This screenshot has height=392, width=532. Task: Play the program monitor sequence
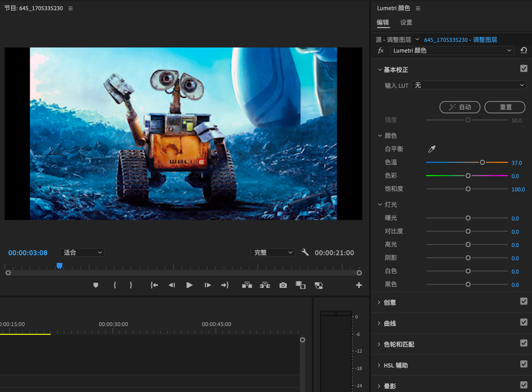point(189,285)
